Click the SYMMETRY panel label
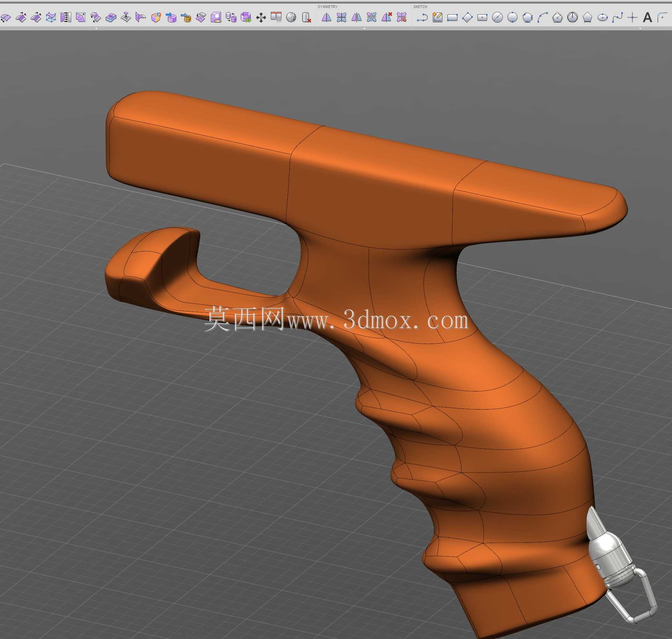This screenshot has width=672, height=639. [x=327, y=7]
